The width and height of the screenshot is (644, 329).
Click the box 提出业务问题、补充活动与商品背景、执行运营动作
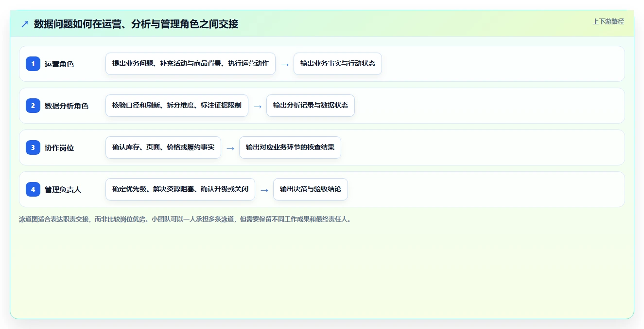(191, 64)
